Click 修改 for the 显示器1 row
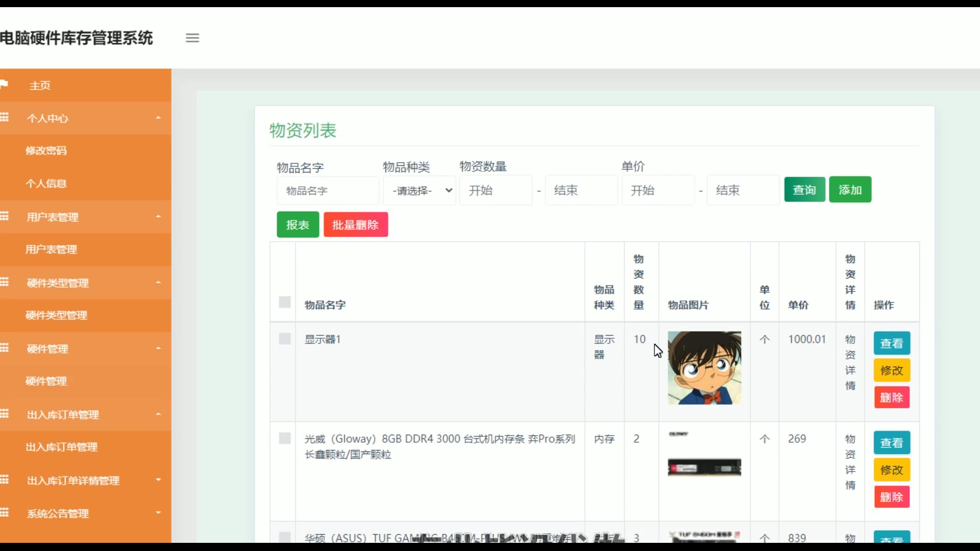 [892, 370]
